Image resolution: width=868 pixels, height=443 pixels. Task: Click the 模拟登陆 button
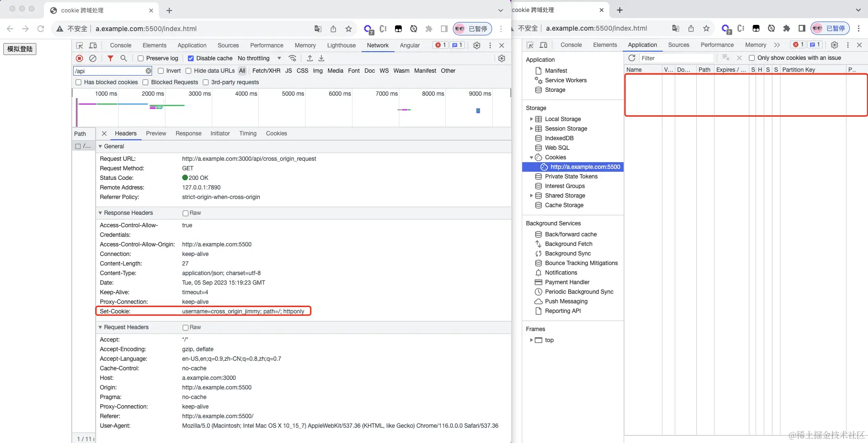[x=20, y=49]
